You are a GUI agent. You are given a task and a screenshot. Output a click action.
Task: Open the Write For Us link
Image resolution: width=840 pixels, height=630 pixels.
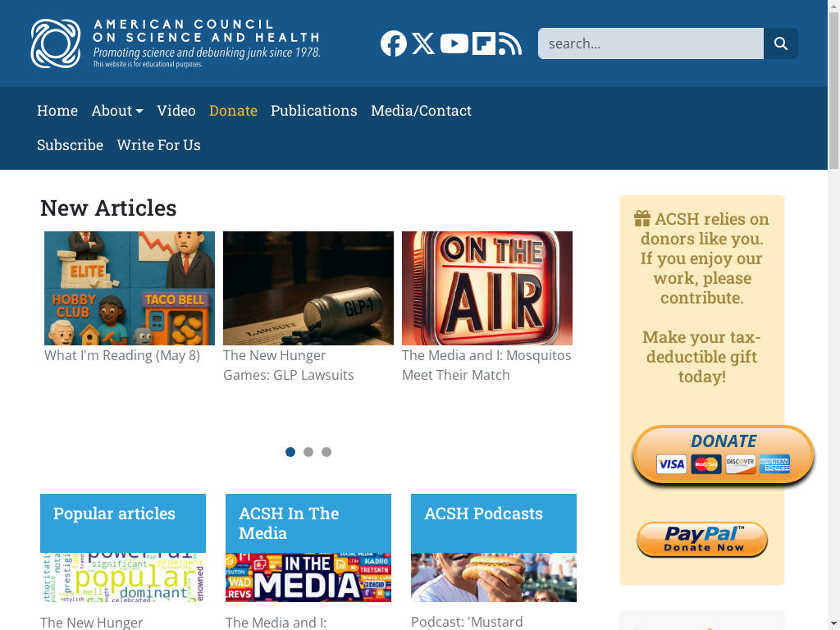(x=158, y=144)
